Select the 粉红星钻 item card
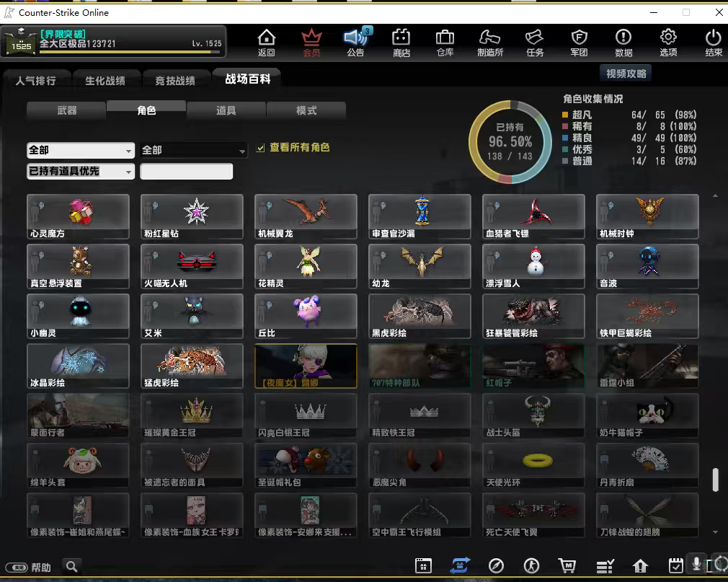The height and width of the screenshot is (582, 728). [192, 216]
